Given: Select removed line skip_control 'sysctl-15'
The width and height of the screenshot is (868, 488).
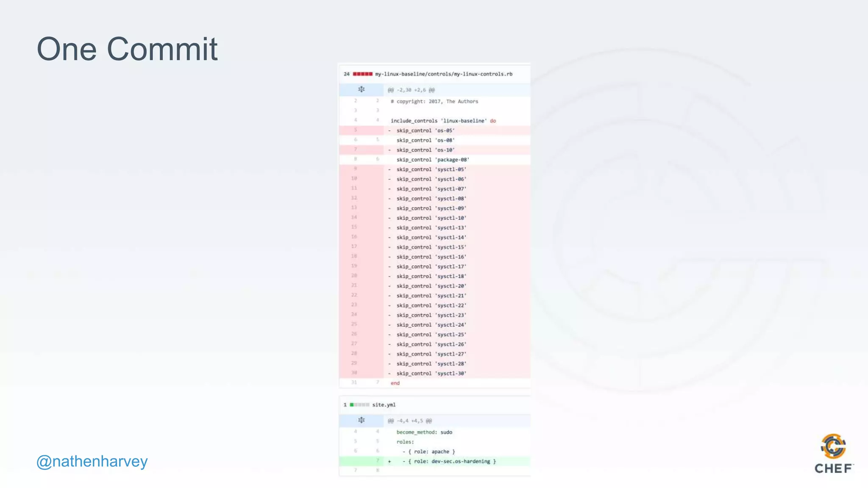Looking at the screenshot, I should (434, 247).
